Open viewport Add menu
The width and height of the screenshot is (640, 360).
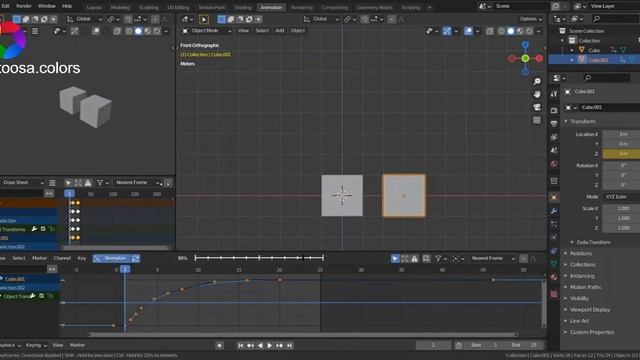(279, 31)
